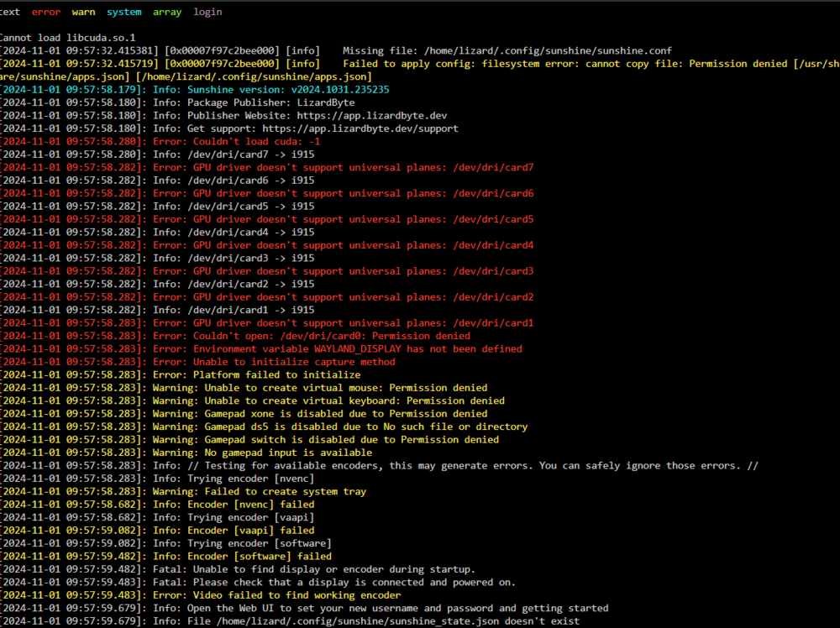Click the universal planes error for /dev/dri/card3
Image resolution: width=840 pixels, height=628 pixels.
[x=267, y=271]
